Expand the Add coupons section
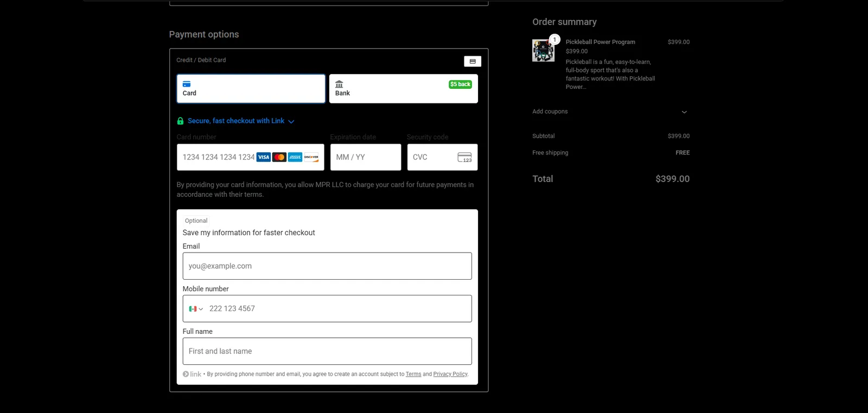This screenshot has height=413, width=868. (x=611, y=112)
